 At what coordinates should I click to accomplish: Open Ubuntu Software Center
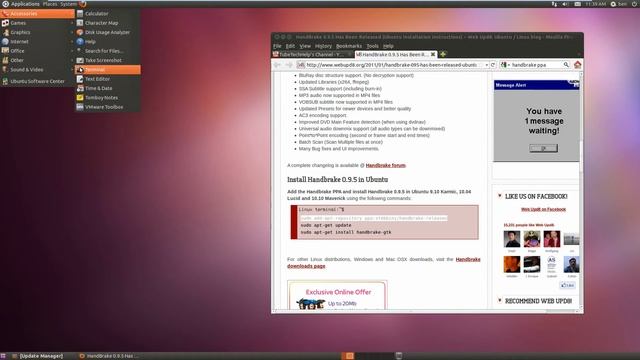(37, 81)
